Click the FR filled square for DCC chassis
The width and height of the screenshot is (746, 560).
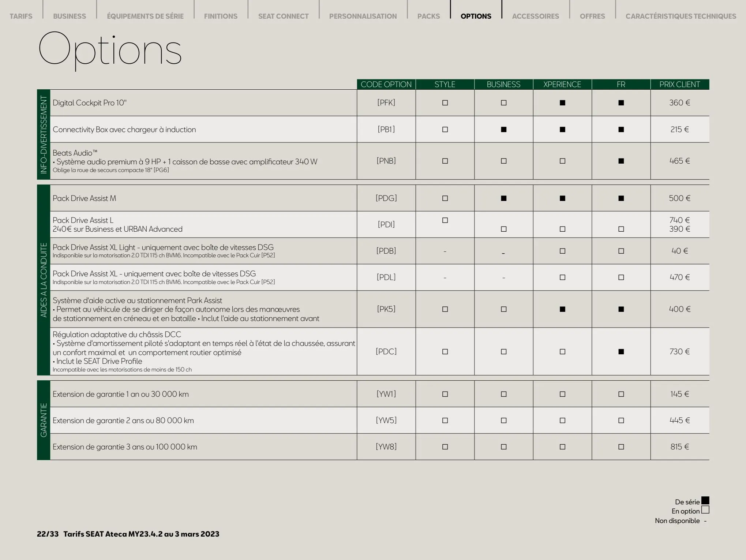click(x=621, y=352)
